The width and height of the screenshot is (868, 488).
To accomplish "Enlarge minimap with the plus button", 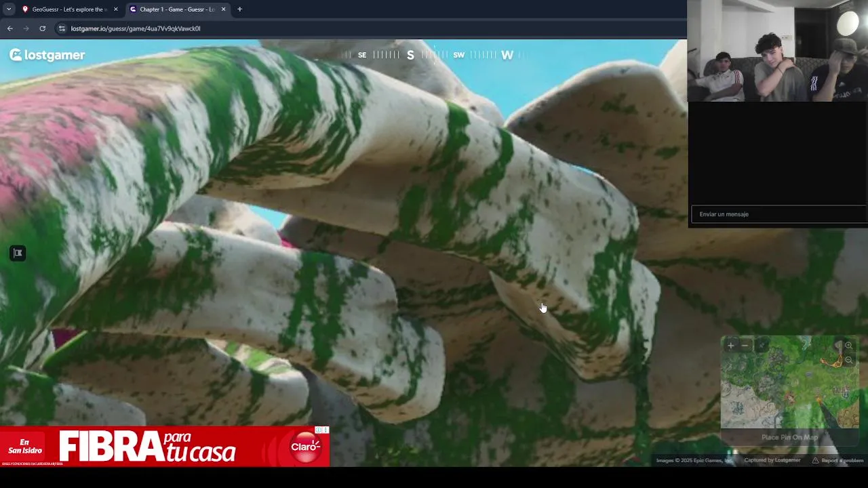I will coord(730,346).
